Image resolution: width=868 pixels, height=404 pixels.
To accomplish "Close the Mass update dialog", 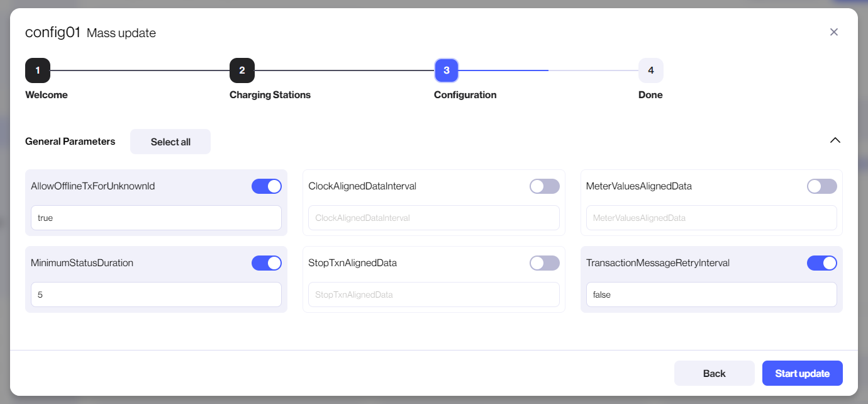I will [x=834, y=31].
